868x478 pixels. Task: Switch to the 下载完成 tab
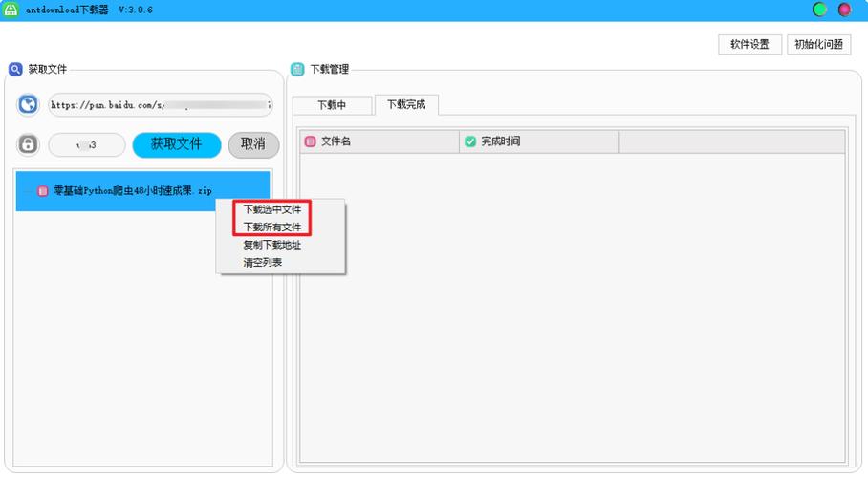pos(406,104)
